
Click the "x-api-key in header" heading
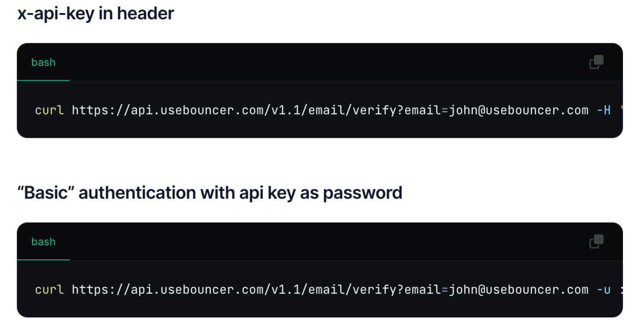pyautogui.click(x=95, y=14)
